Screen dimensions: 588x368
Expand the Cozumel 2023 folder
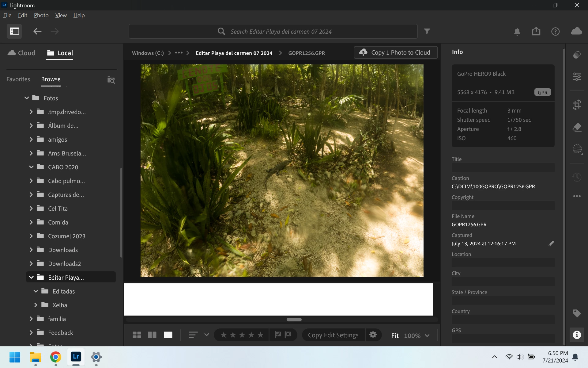point(31,236)
